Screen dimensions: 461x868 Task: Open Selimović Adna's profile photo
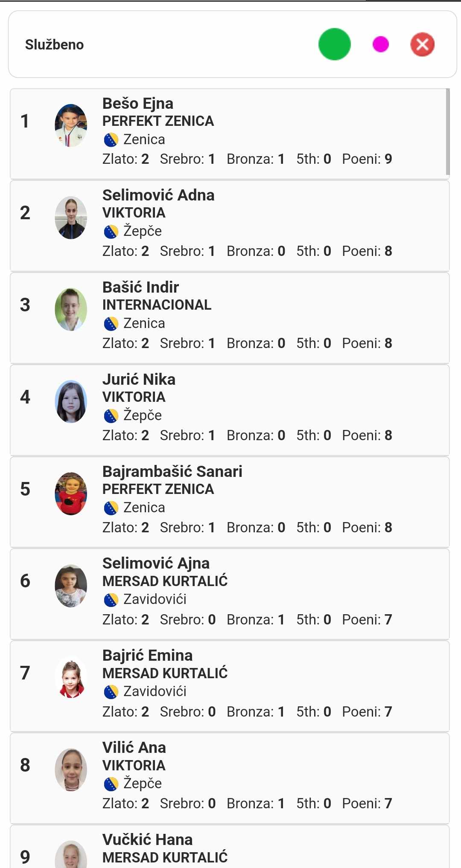click(x=71, y=218)
